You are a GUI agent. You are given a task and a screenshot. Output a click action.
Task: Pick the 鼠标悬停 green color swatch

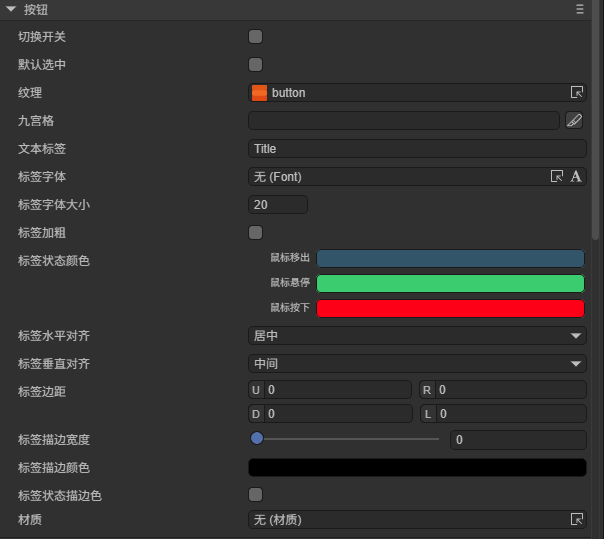point(450,283)
